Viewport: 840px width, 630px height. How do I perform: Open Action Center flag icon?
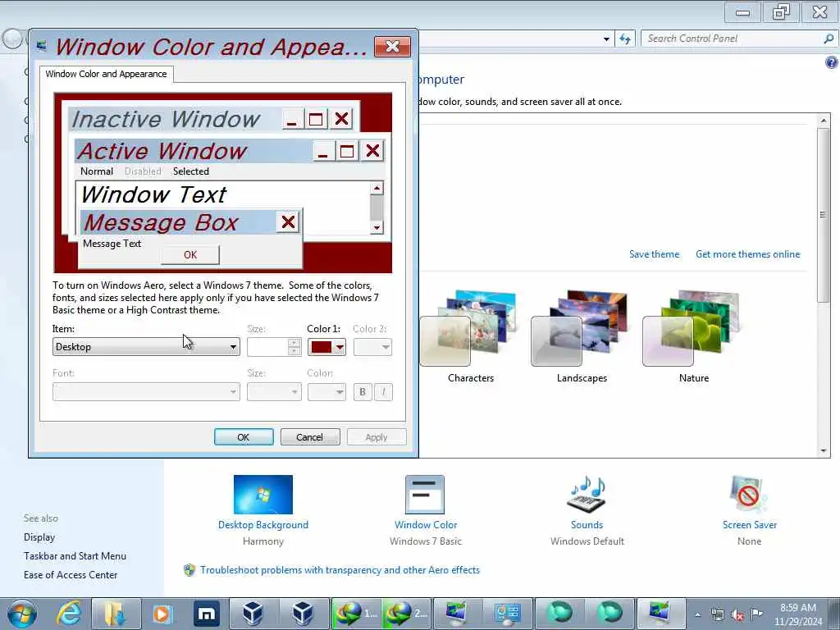pyautogui.click(x=756, y=614)
